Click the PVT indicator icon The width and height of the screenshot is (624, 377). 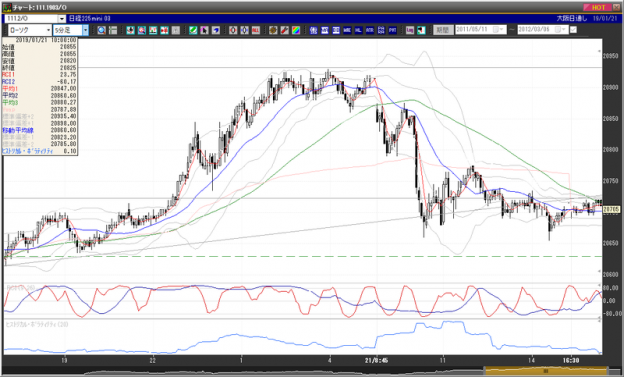point(392,30)
